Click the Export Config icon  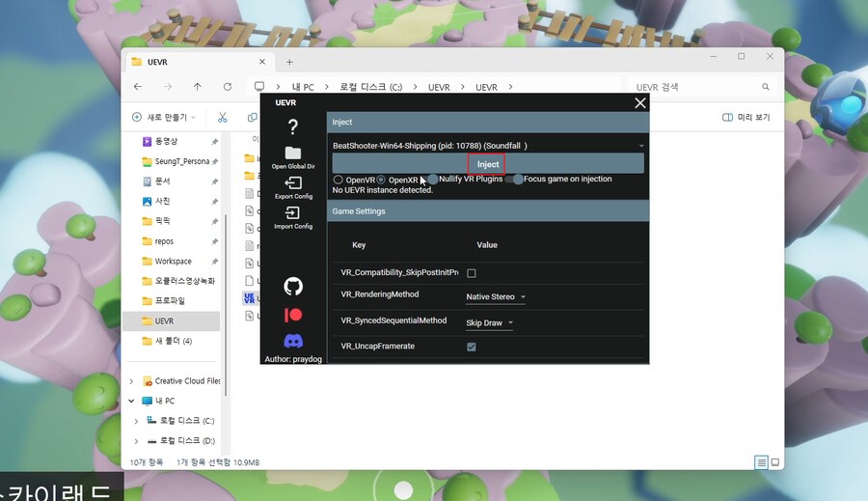coord(293,182)
